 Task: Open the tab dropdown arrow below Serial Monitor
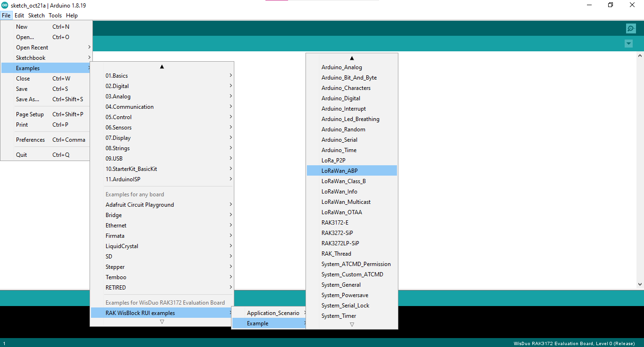tap(628, 44)
